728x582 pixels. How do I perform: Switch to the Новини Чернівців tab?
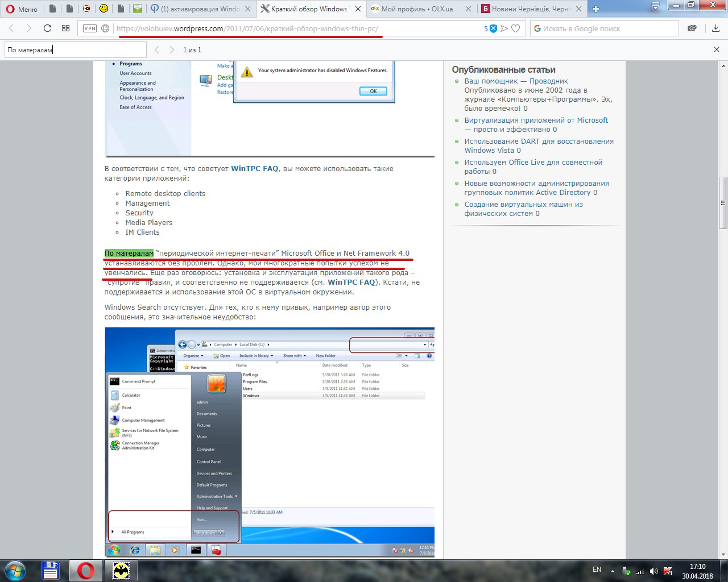(x=529, y=9)
